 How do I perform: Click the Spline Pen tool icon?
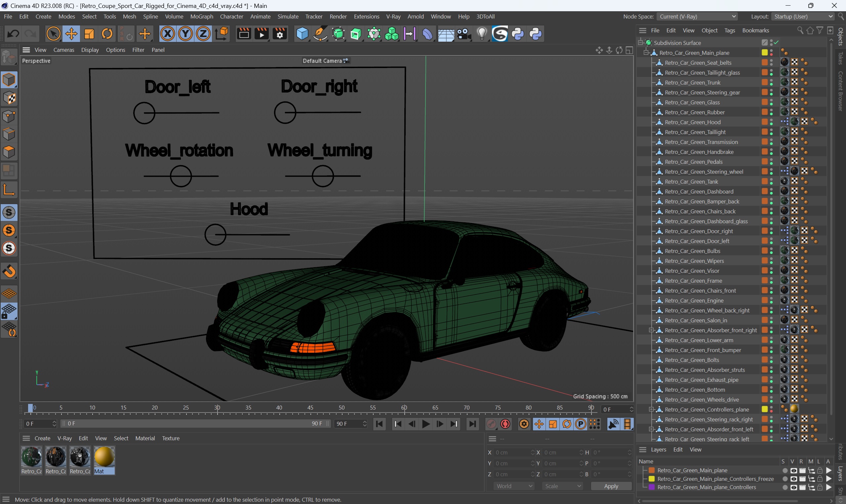pos(320,34)
